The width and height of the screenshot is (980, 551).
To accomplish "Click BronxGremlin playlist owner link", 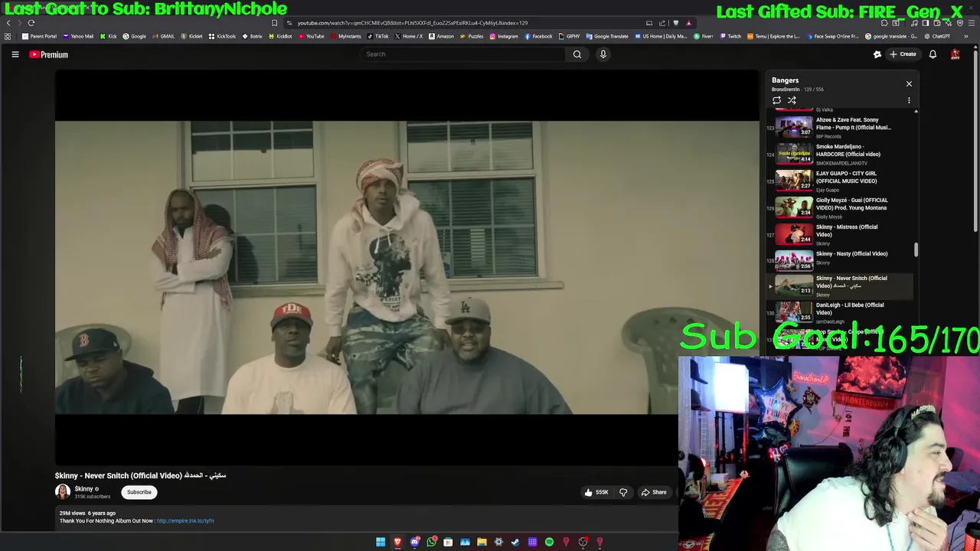I will [x=785, y=90].
